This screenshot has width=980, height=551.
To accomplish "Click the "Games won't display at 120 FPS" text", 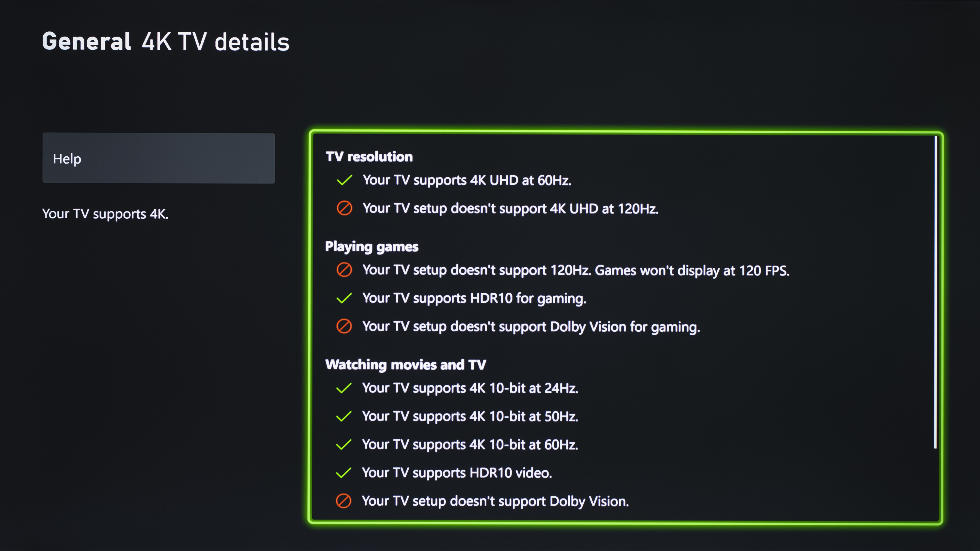I will point(692,270).
